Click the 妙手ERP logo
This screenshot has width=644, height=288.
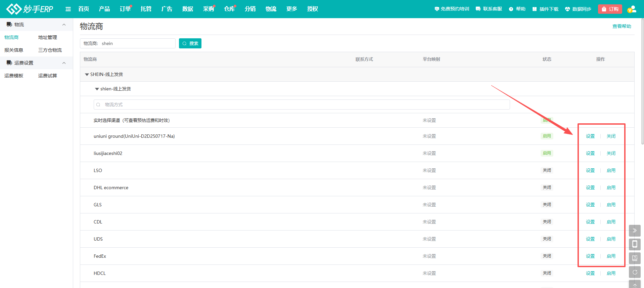coord(30,9)
